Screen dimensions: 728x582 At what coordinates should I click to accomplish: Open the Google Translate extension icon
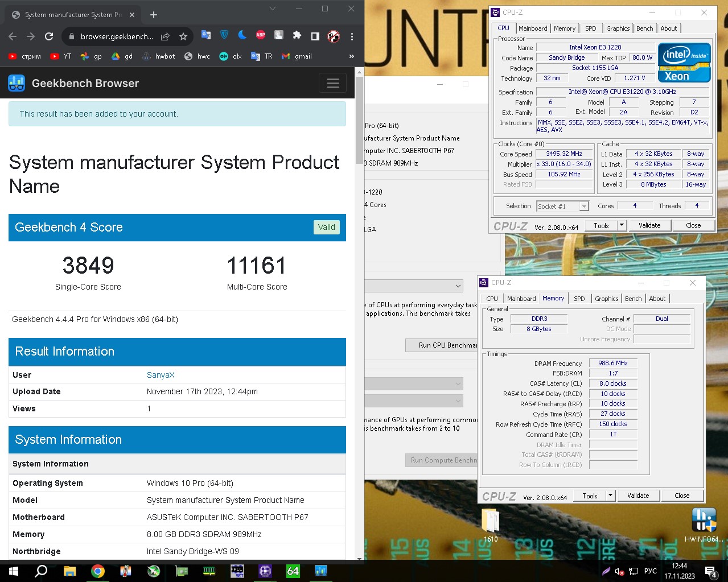point(206,35)
